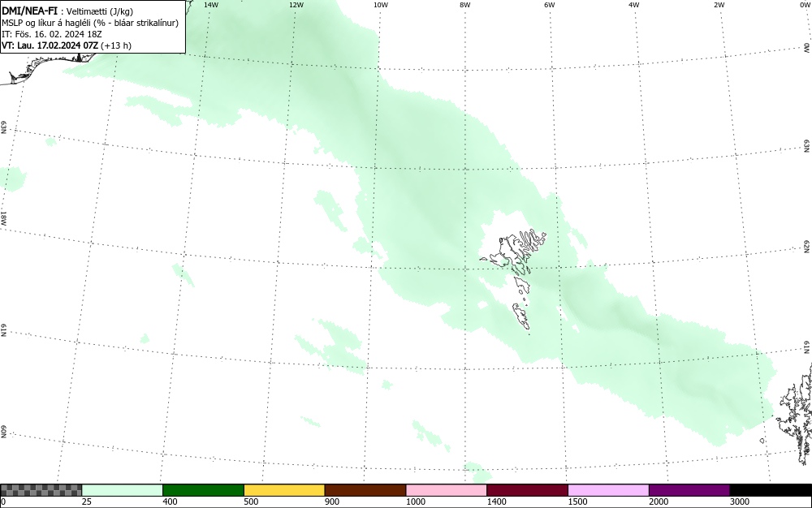Click the pink 1000–1400 legend swatch
Viewport: 812px width, 508px height.
pyautogui.click(x=447, y=490)
